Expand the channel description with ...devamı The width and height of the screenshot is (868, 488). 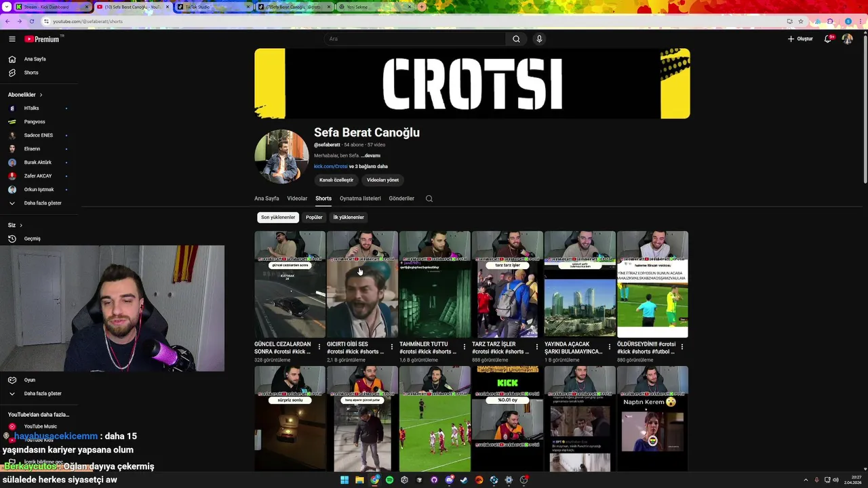point(371,156)
